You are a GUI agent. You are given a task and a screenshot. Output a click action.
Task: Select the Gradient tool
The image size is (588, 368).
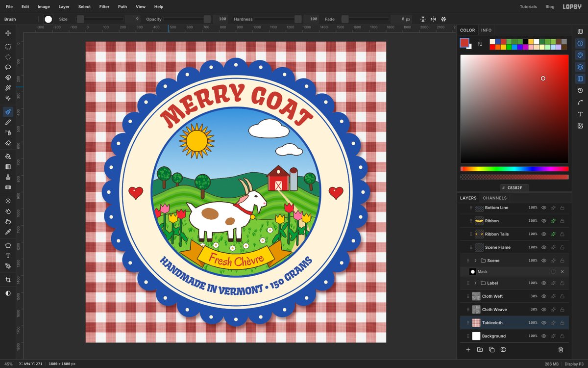(8, 166)
